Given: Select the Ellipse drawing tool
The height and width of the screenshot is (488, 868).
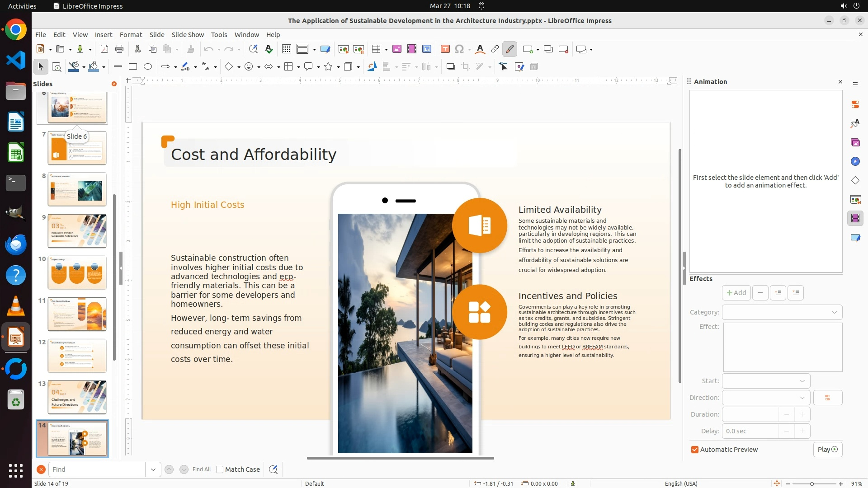Looking at the screenshot, I should coord(148,67).
